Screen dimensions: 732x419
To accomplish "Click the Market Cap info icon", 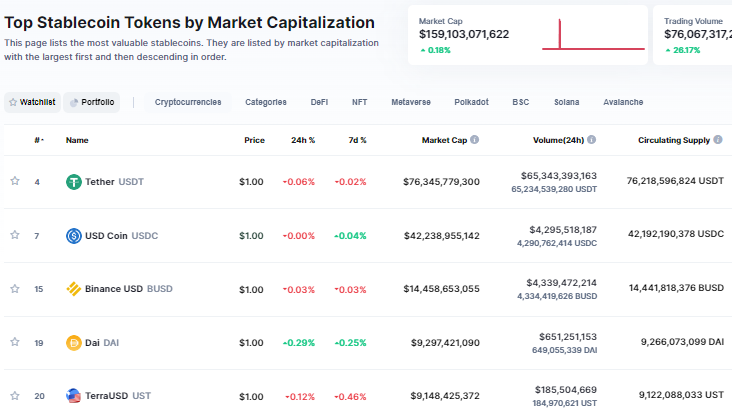I will (474, 140).
